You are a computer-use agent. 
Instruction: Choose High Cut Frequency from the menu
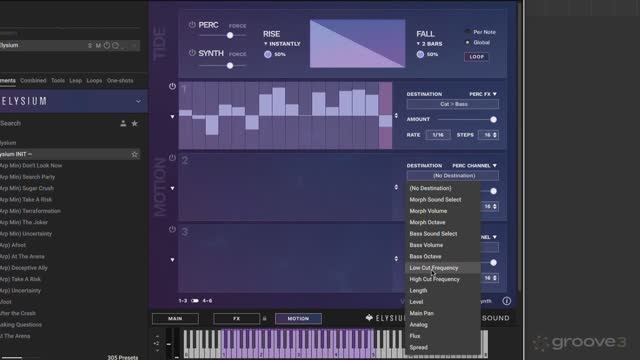(443, 279)
